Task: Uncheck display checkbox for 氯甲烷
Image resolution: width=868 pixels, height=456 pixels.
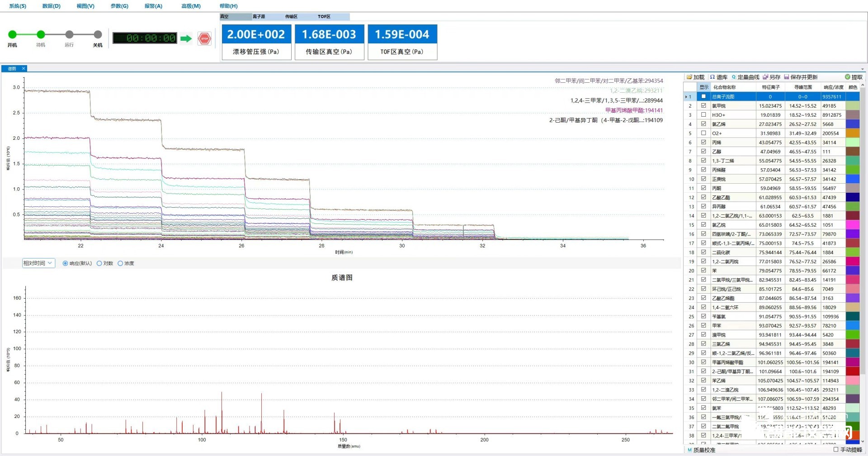Action: pos(703,105)
